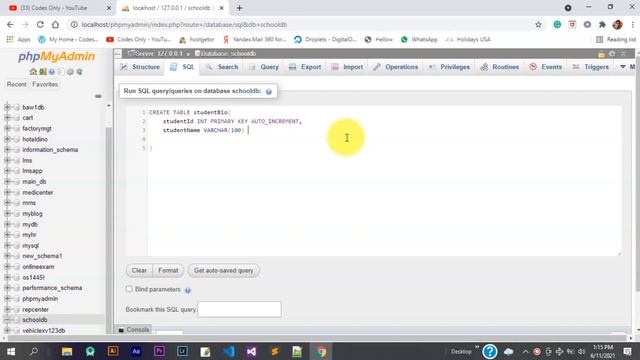The width and height of the screenshot is (640, 360).
Task: Open phpMyAdmin home icon in sidebar
Action: 33,72
